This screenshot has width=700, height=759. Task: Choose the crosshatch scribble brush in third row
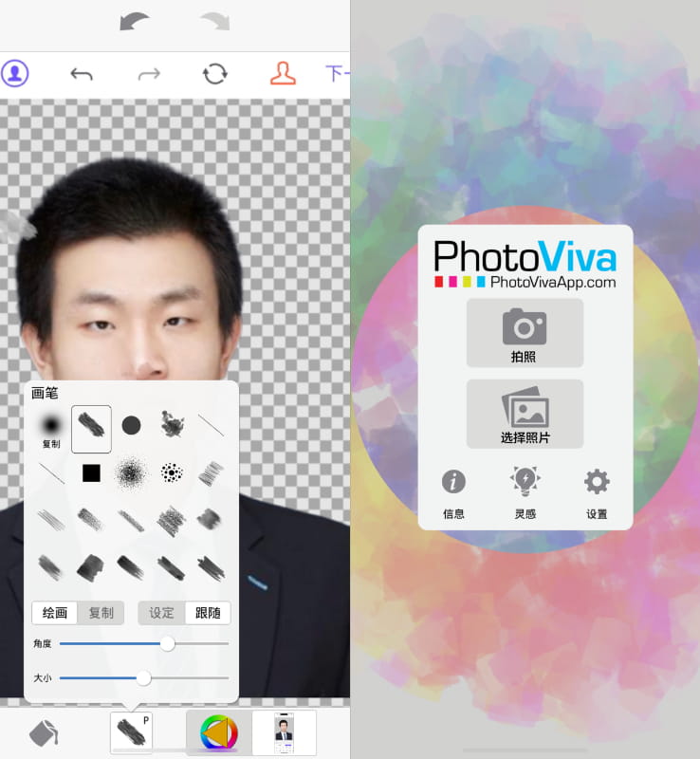coord(172,521)
